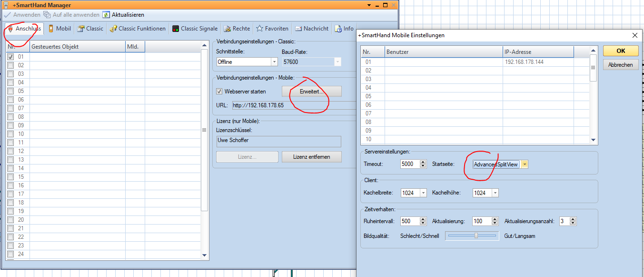Click the Erweitert... button
The width and height of the screenshot is (644, 277).
click(x=311, y=91)
